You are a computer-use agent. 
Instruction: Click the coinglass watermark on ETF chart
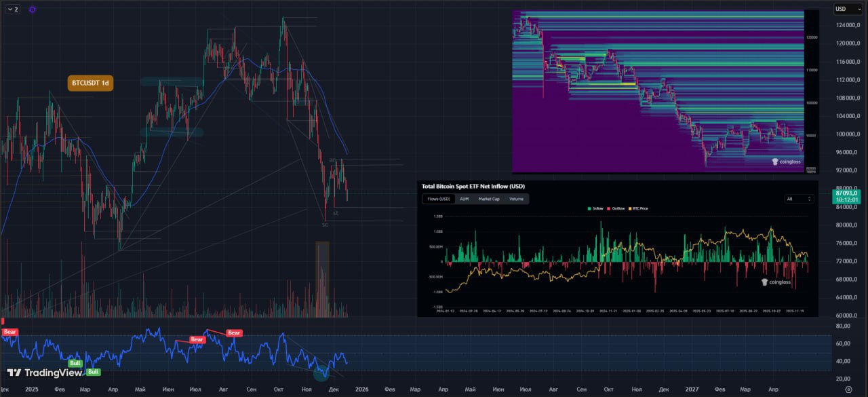tap(776, 282)
